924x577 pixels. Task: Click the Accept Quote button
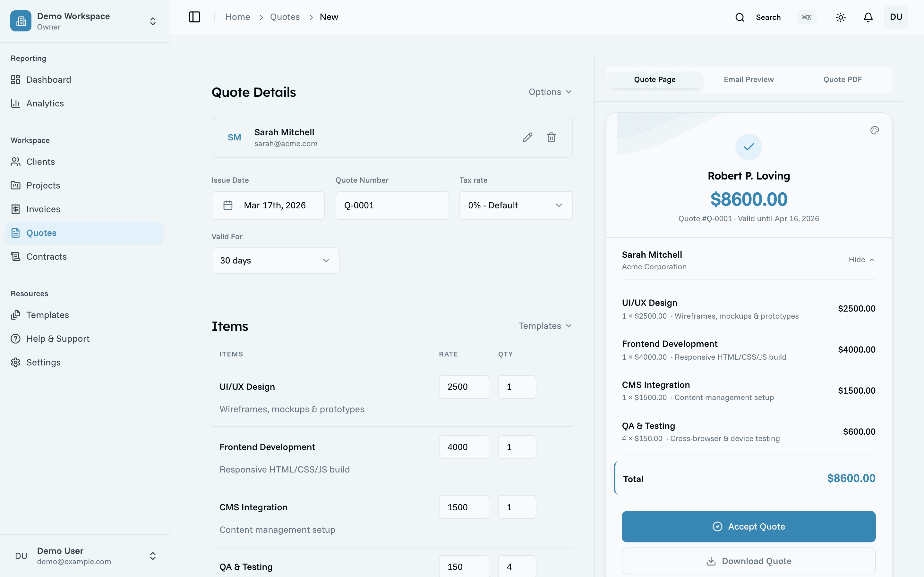pos(749,526)
